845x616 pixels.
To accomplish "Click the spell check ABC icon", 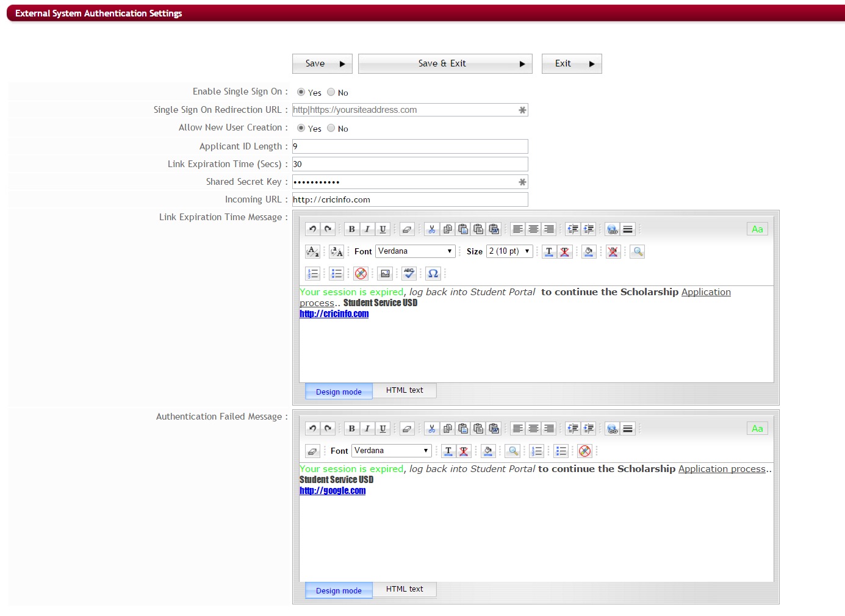I will [409, 274].
